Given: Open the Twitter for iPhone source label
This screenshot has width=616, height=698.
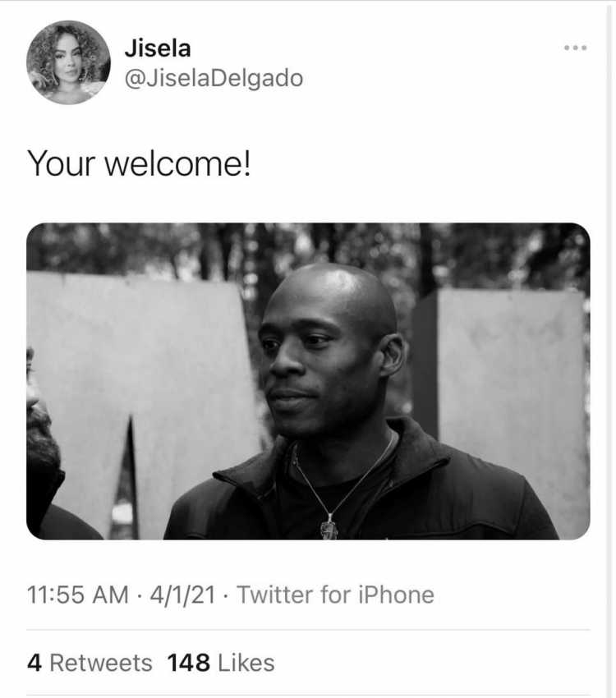Looking at the screenshot, I should 335,595.
